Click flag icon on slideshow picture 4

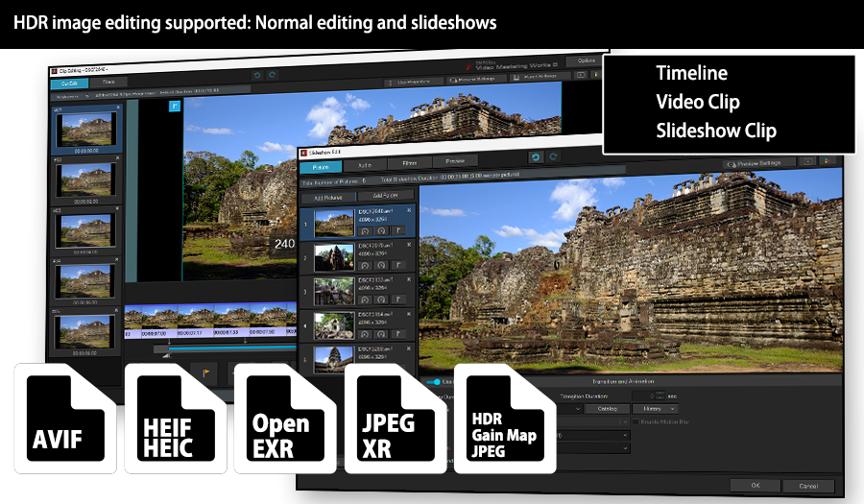tap(398, 334)
